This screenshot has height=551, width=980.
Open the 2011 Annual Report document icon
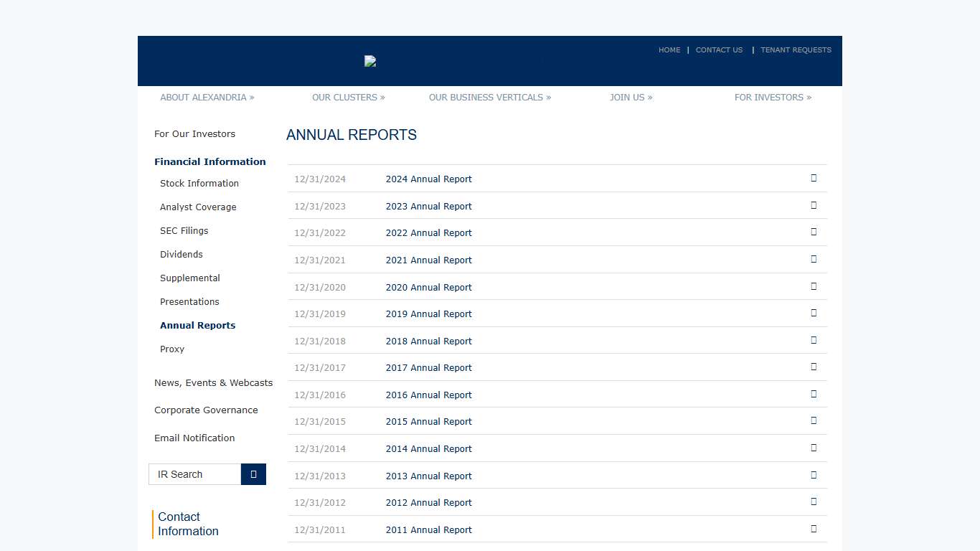[x=814, y=529]
